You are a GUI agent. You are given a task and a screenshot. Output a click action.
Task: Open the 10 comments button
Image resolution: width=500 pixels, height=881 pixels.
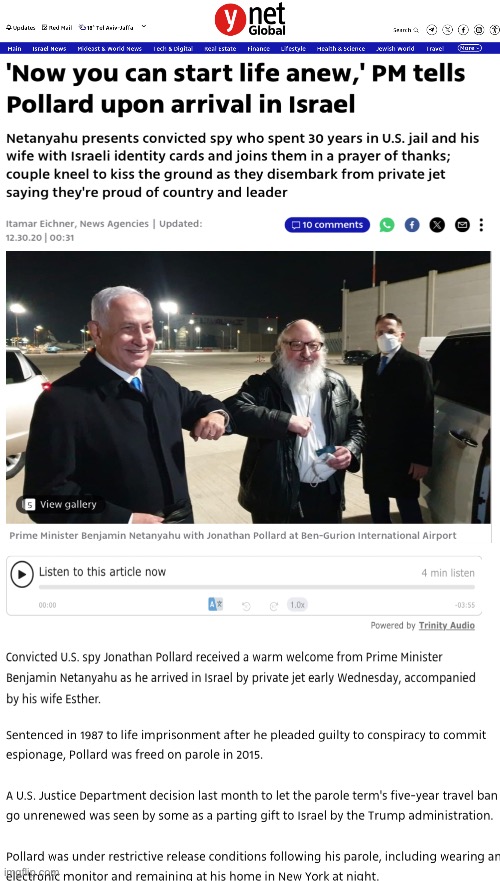tap(328, 225)
